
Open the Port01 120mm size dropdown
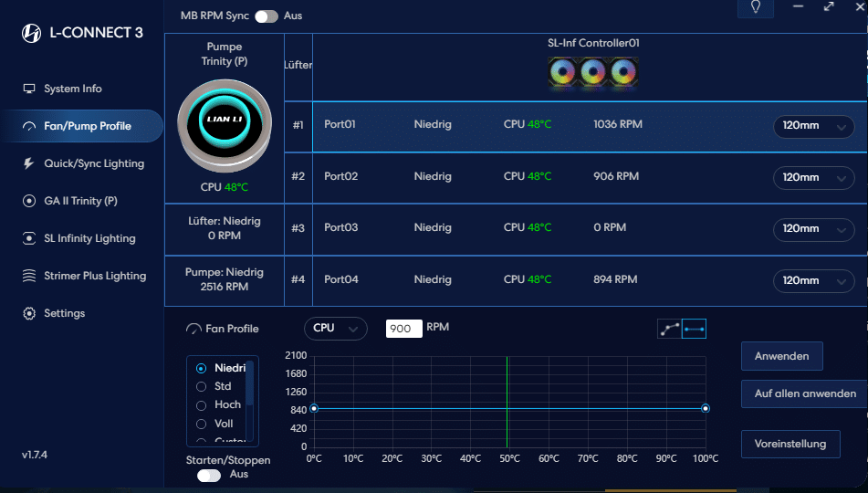[813, 126]
